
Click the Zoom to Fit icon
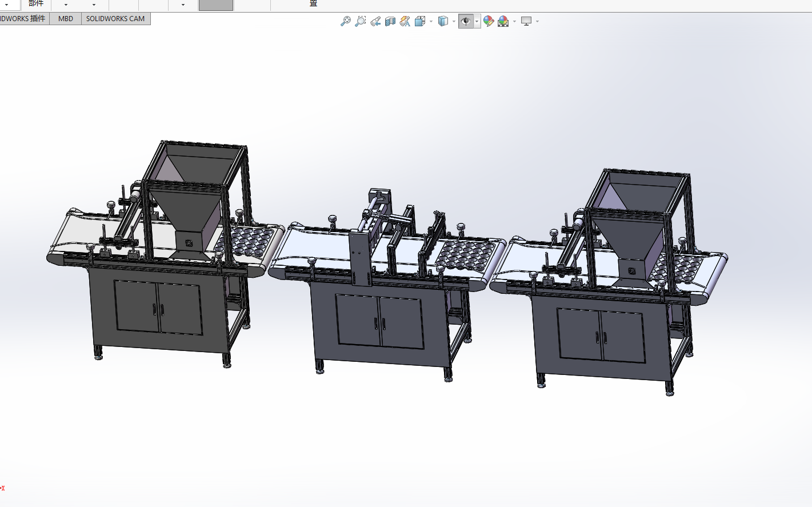[346, 21]
